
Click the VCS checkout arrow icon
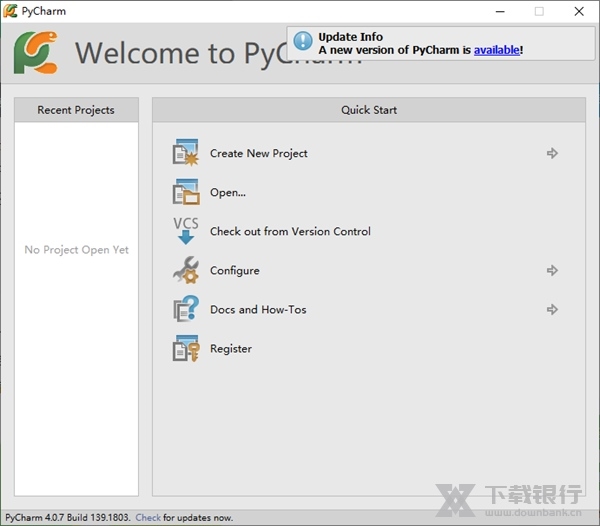pos(186,231)
